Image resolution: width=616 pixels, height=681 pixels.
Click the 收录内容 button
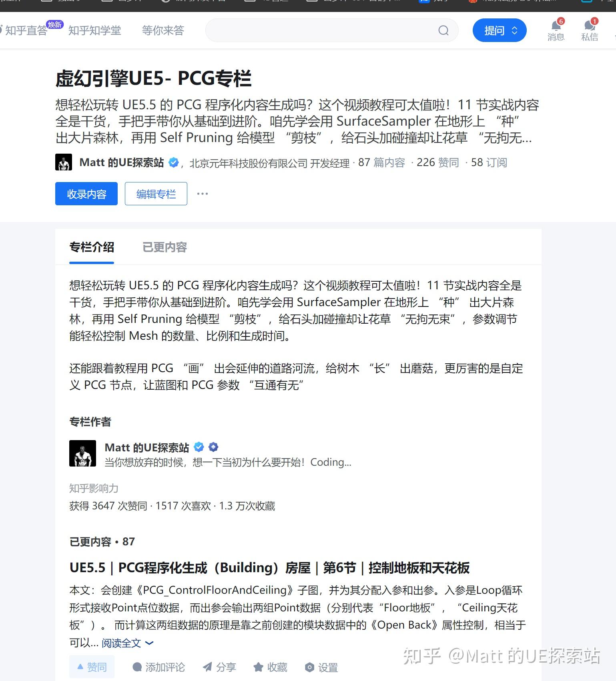coord(86,194)
